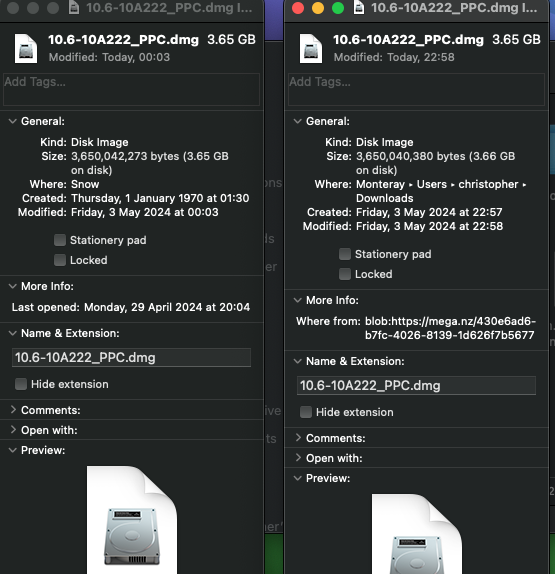Expand the Open with section in right window

click(298, 458)
